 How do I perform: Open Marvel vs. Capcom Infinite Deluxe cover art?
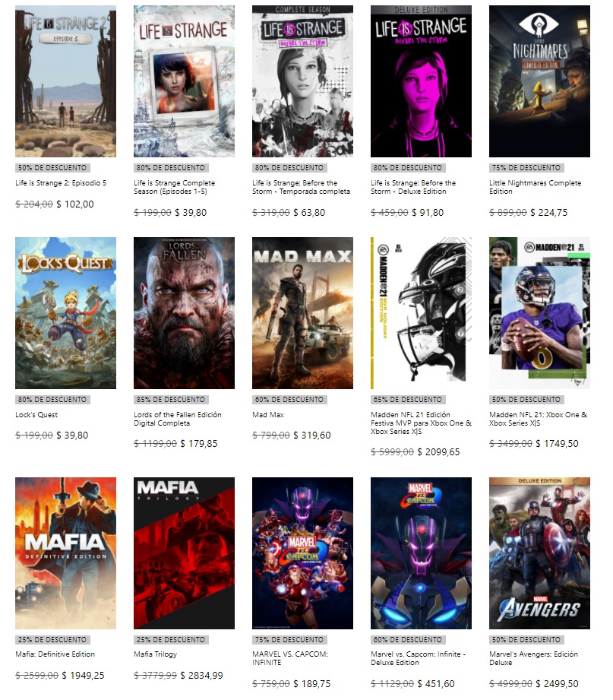click(421, 553)
